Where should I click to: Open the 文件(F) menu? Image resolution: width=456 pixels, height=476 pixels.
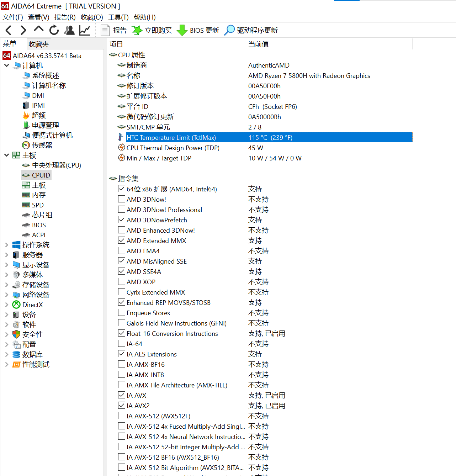tap(13, 17)
